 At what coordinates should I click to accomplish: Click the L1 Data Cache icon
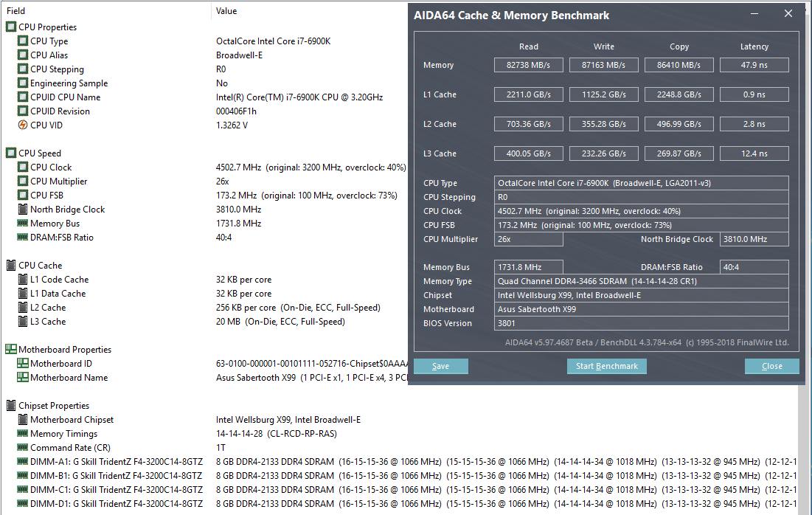[x=23, y=293]
